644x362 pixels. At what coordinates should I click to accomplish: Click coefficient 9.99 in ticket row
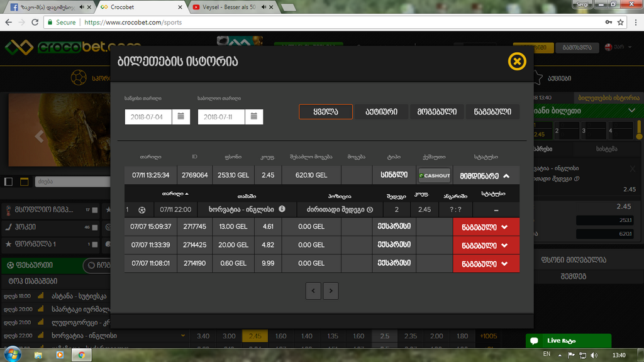pos(268,263)
